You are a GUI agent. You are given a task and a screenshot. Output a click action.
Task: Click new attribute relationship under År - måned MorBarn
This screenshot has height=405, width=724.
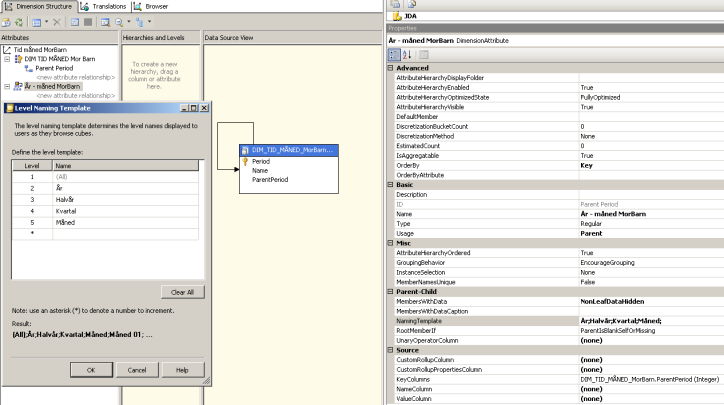click(x=76, y=96)
